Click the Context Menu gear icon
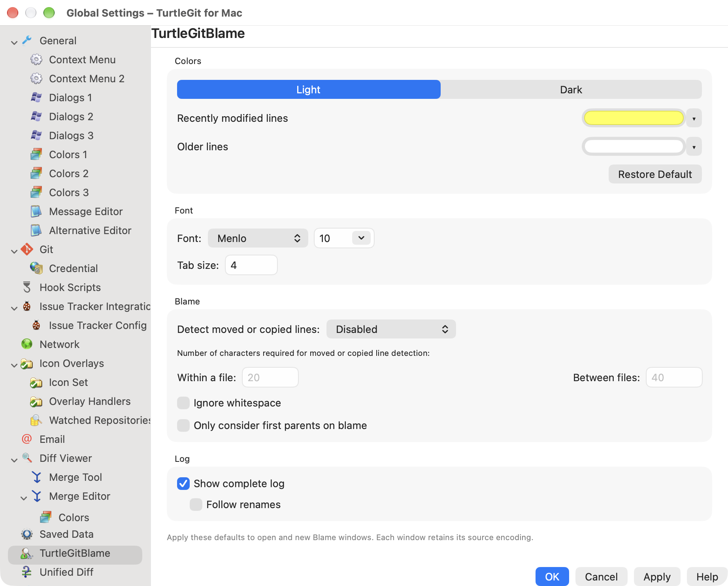Screen dimensions: 728x586 point(36,60)
